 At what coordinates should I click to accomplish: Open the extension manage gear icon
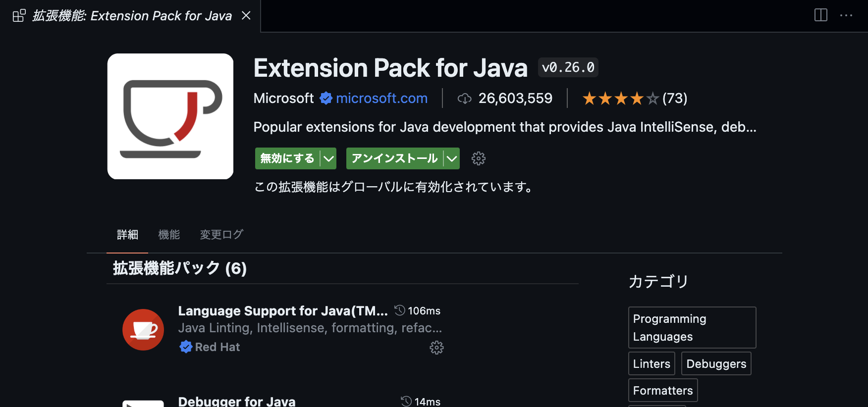coord(478,158)
